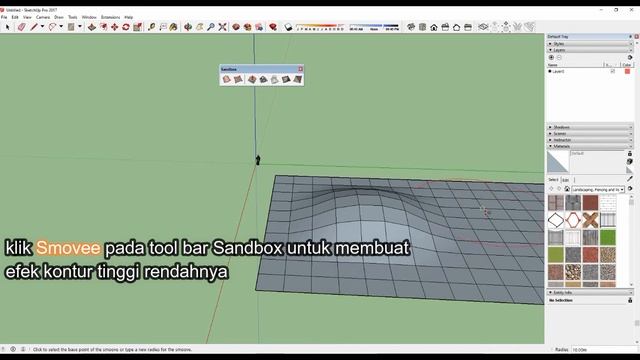Open the 3D Warehouse
640x360 pixels.
tap(236, 27)
